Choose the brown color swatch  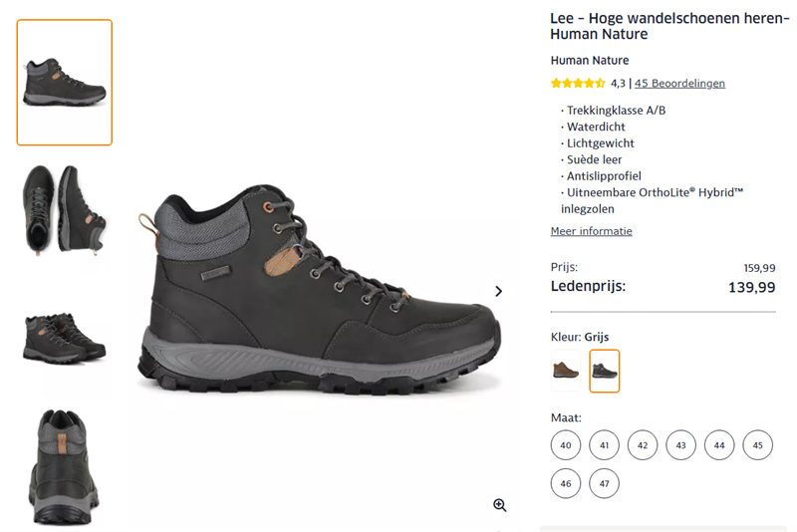pyautogui.click(x=566, y=371)
